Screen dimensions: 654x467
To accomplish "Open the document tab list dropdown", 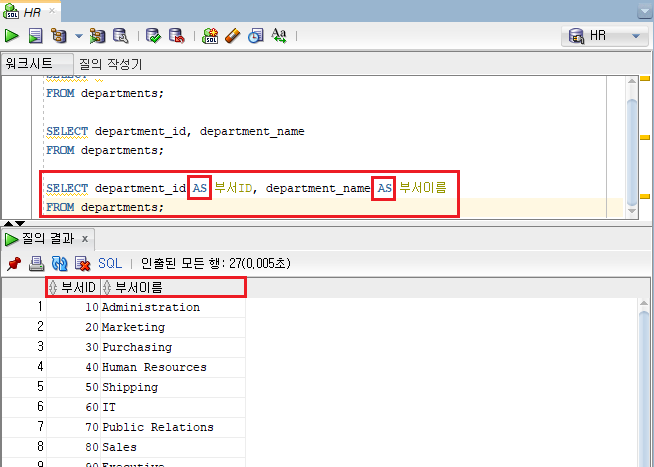I will point(645,11).
